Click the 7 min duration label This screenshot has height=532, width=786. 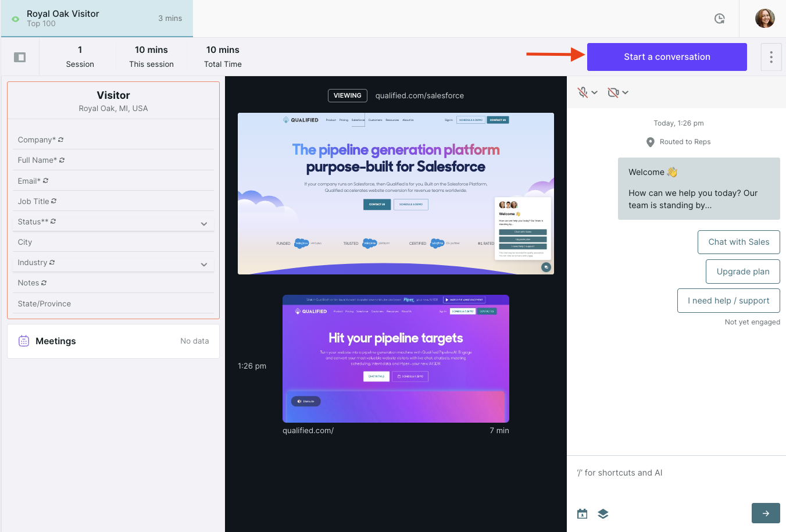[499, 430]
